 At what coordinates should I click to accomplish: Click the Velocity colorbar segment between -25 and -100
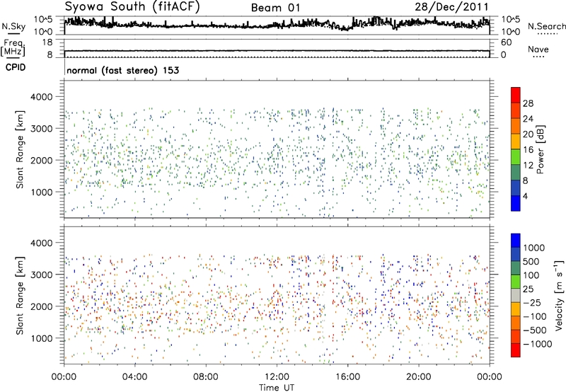tap(516, 309)
